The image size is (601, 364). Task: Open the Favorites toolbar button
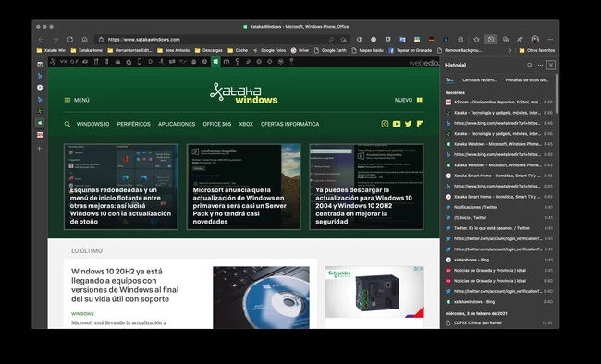point(476,40)
